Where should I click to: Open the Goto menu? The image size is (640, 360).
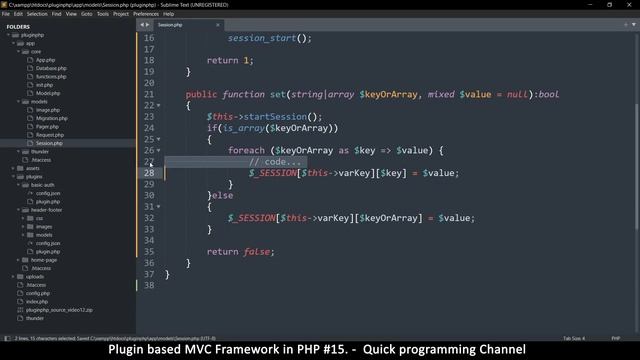click(87, 14)
